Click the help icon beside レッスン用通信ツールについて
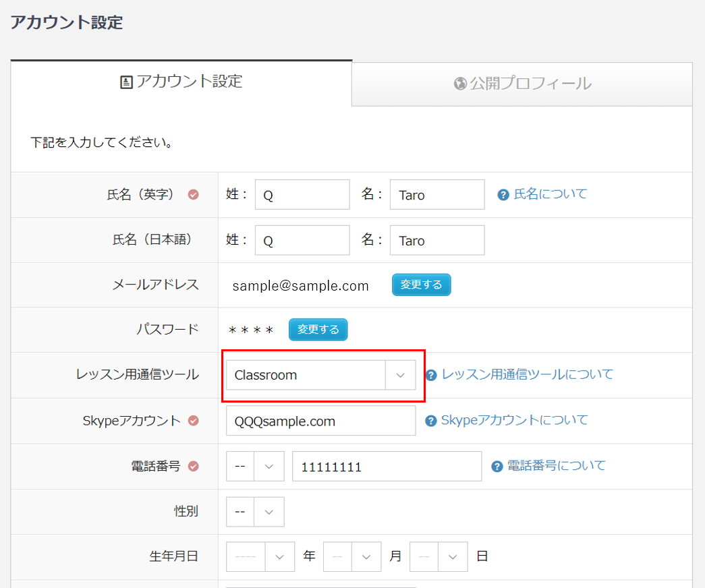The height and width of the screenshot is (588, 705). tap(431, 375)
